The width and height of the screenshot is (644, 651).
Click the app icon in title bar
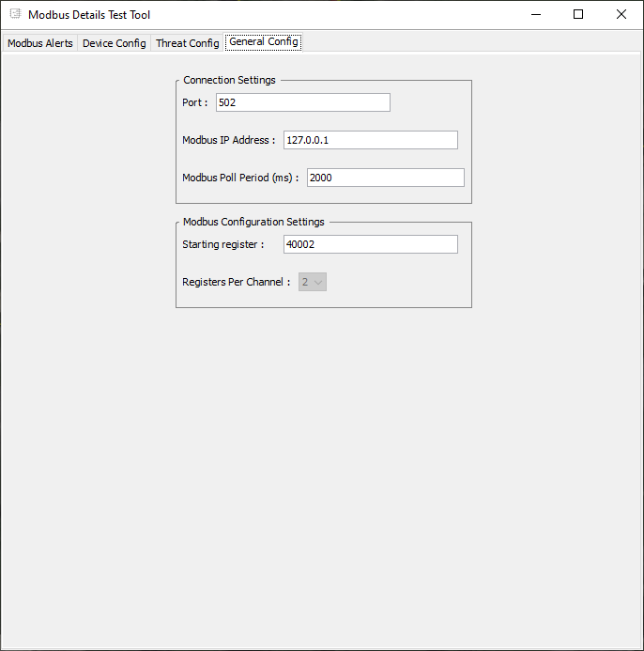pyautogui.click(x=15, y=14)
